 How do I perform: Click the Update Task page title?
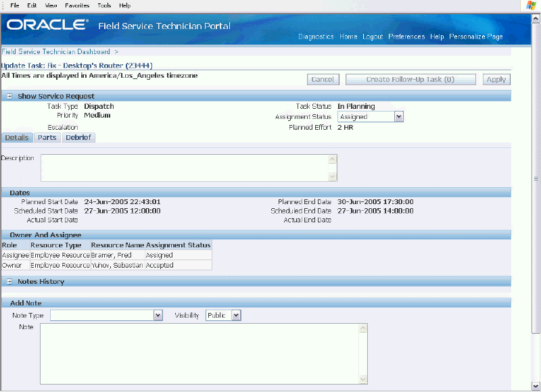pos(77,66)
